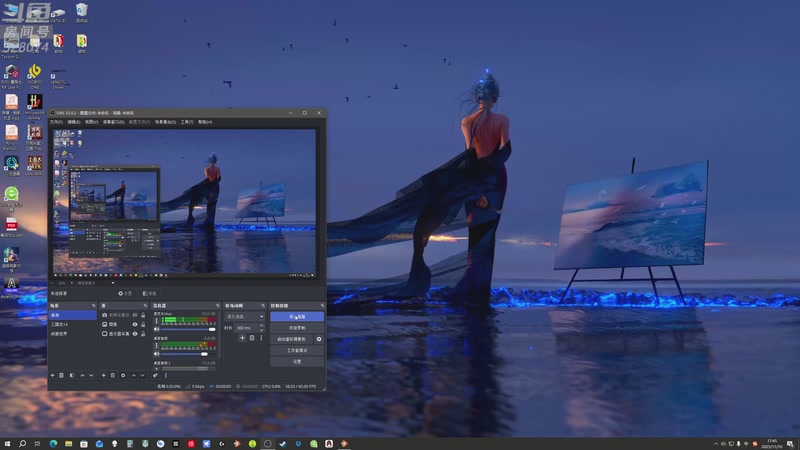Add a new scene with the plus icon in the Scenes dock
The image size is (800, 450).
point(53,376)
